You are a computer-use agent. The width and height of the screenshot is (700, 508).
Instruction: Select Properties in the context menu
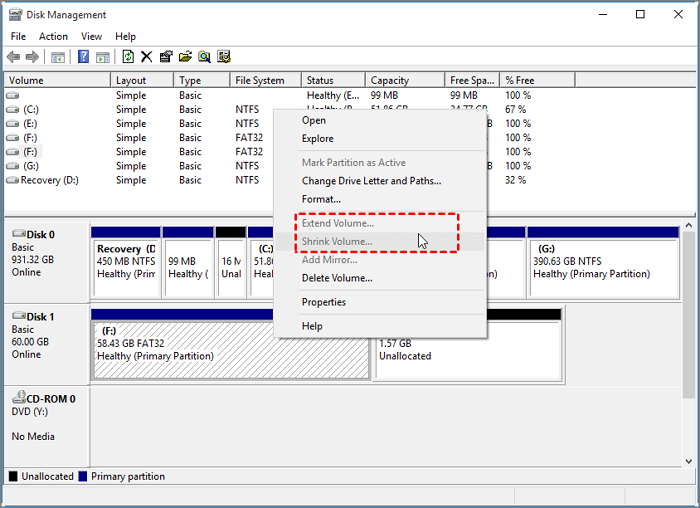[x=324, y=302]
